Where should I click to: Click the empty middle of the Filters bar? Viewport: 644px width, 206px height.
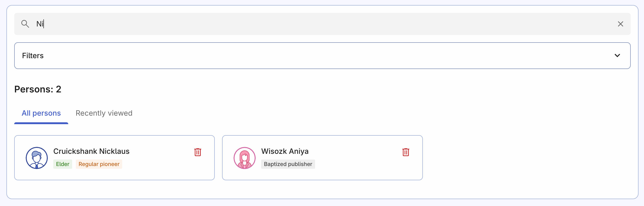[322, 56]
